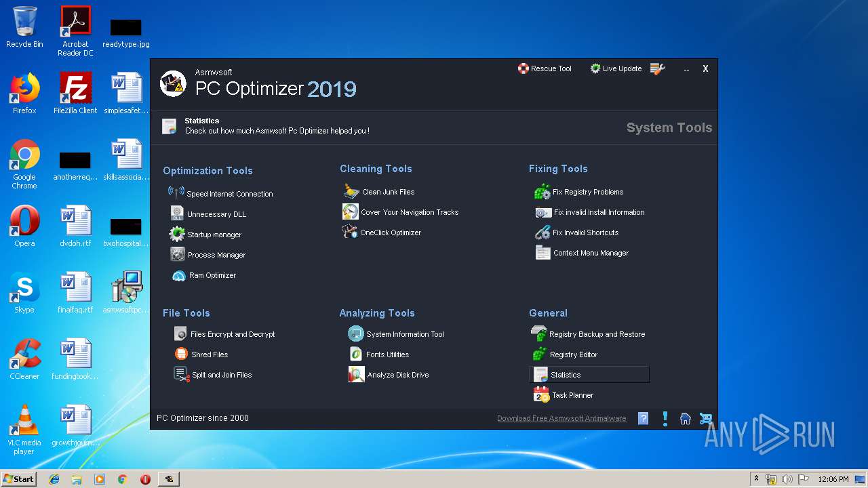Go to home via the house icon
This screenshot has height=488, width=868.
[x=686, y=419]
